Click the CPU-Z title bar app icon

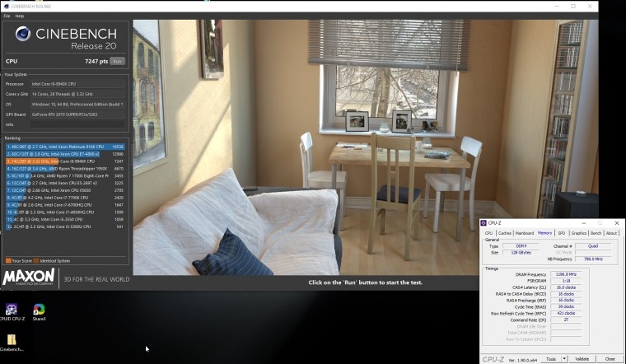coord(484,223)
